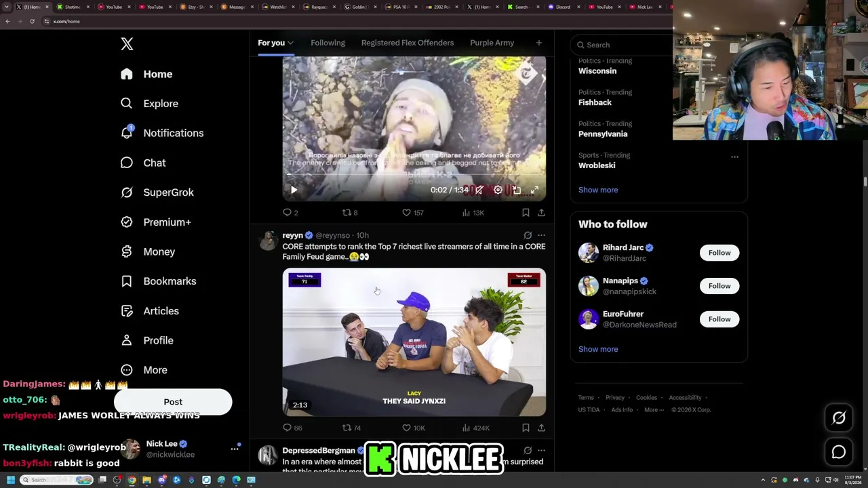Click the X logo above Home

[127, 44]
